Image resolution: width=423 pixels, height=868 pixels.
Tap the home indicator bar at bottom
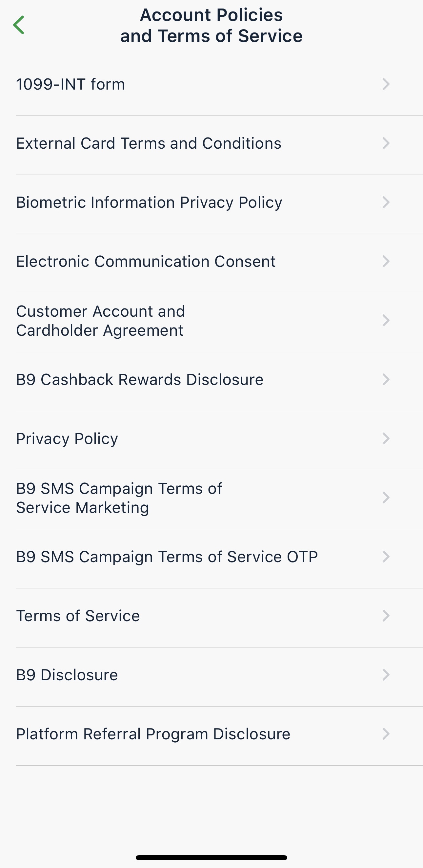211,857
